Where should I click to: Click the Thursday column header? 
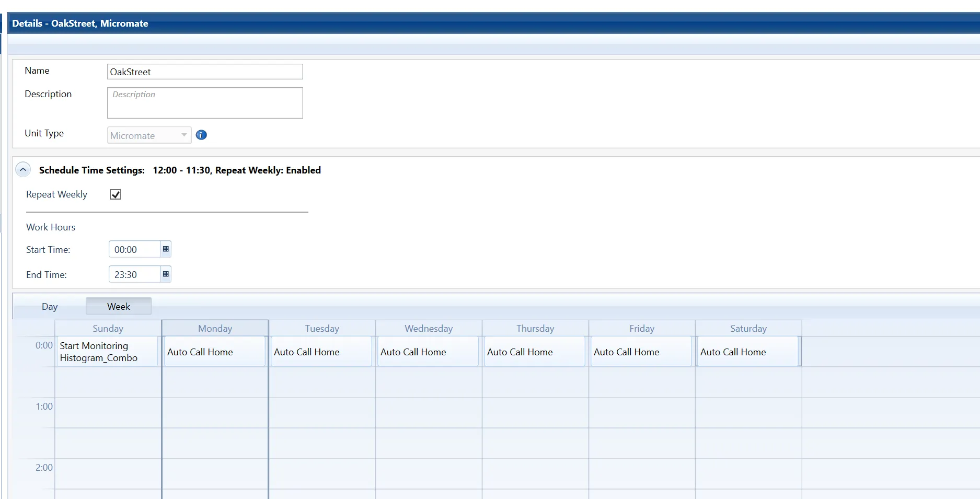click(535, 328)
